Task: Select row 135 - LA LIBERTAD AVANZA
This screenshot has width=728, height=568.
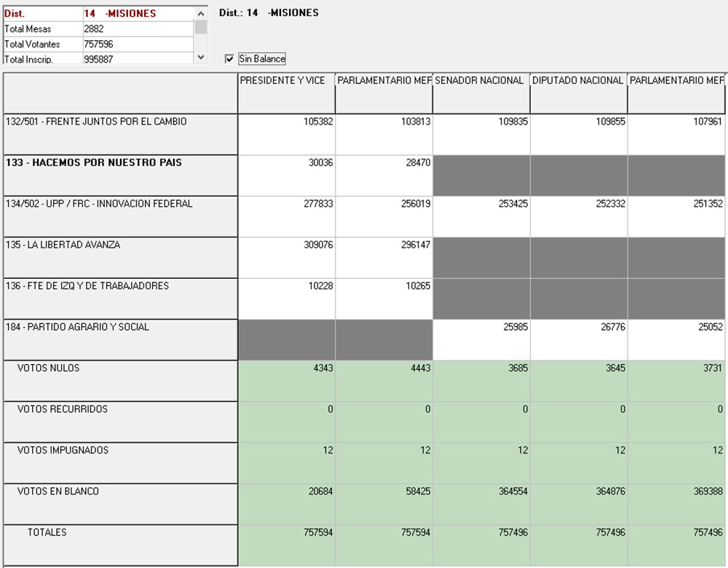Action: pyautogui.click(x=120, y=257)
